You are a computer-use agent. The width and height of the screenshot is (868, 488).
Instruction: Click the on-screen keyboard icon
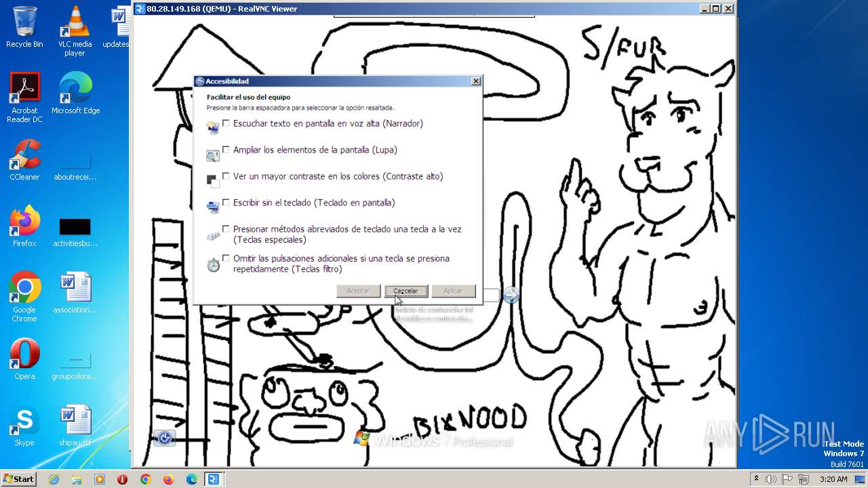(213, 207)
